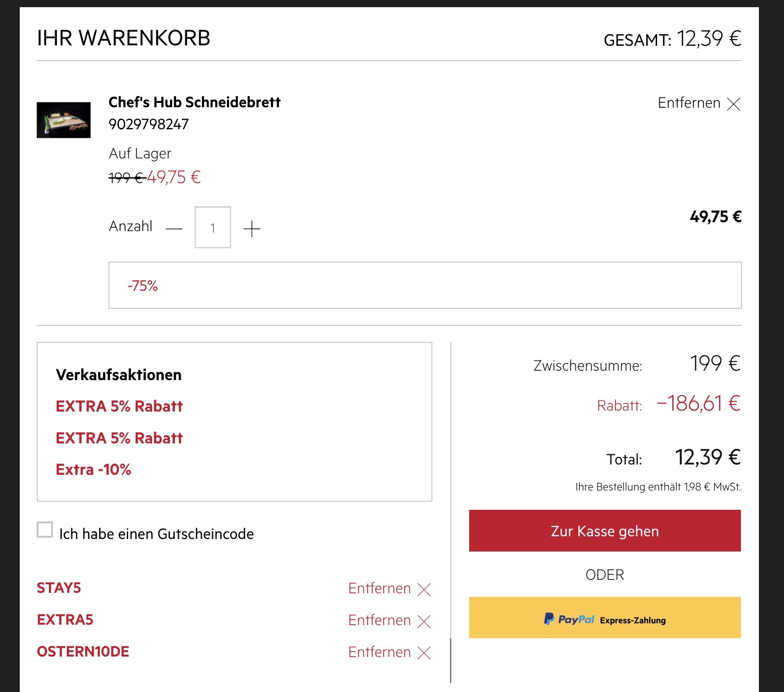
Task: Click the 'Ich habe einen Gutscheincode' label
Action: [x=156, y=534]
